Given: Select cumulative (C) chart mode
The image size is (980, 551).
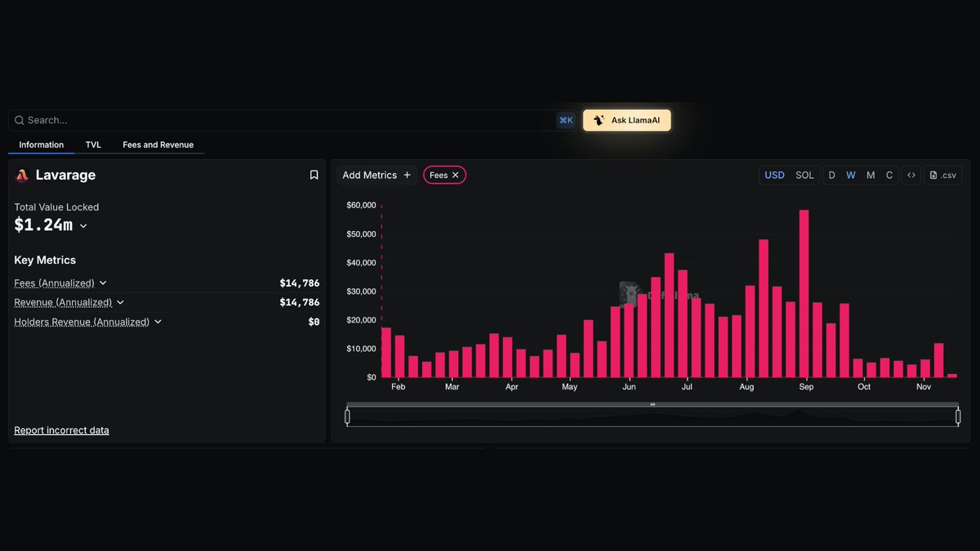Looking at the screenshot, I should click(x=889, y=175).
